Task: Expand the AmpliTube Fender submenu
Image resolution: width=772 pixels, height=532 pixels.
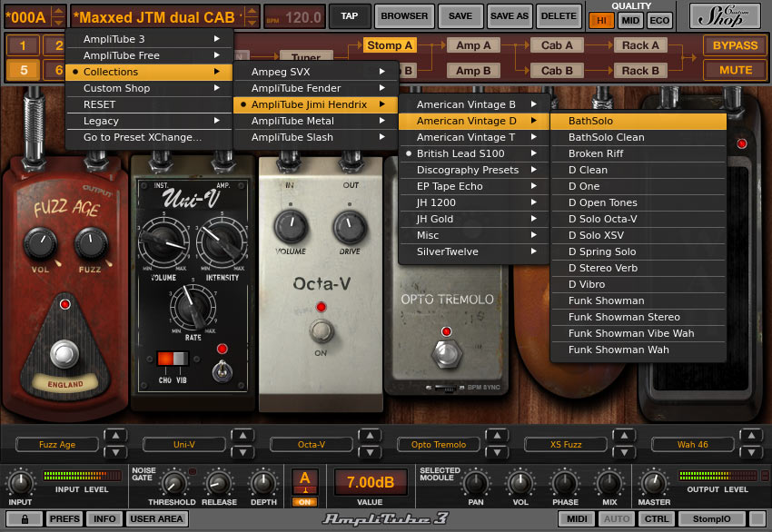Action: [315, 88]
